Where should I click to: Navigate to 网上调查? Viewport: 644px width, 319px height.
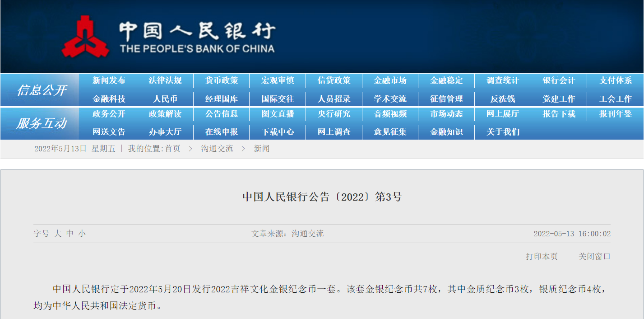coord(334,132)
